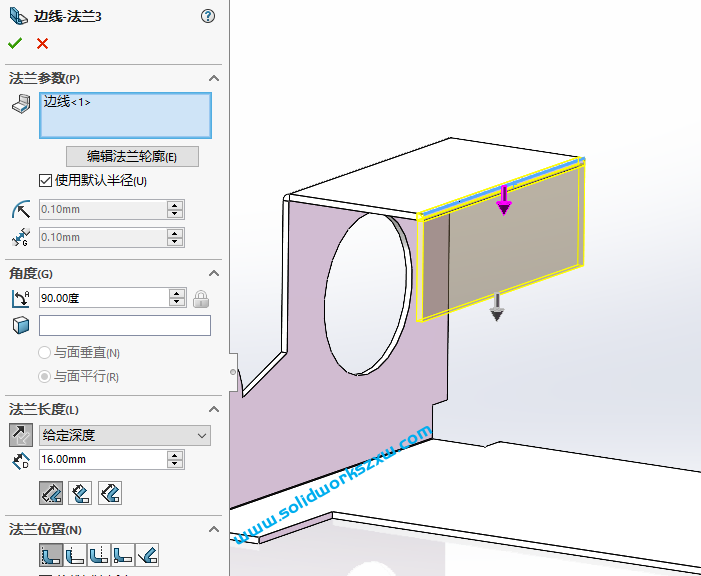Image resolution: width=701 pixels, height=576 pixels.
Task: Click the reverse direction arrow button
Action: [x=21, y=435]
